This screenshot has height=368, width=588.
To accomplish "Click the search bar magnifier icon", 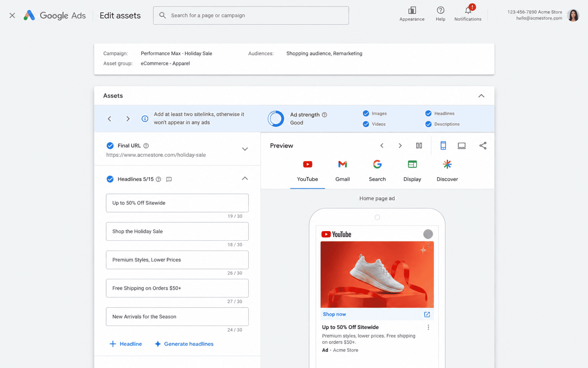I will tap(162, 15).
